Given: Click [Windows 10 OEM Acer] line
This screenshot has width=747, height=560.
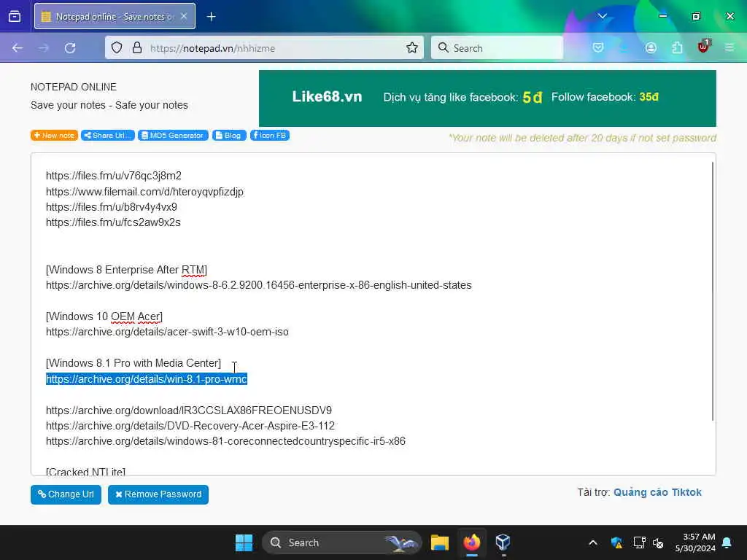Looking at the screenshot, I should [x=104, y=316].
